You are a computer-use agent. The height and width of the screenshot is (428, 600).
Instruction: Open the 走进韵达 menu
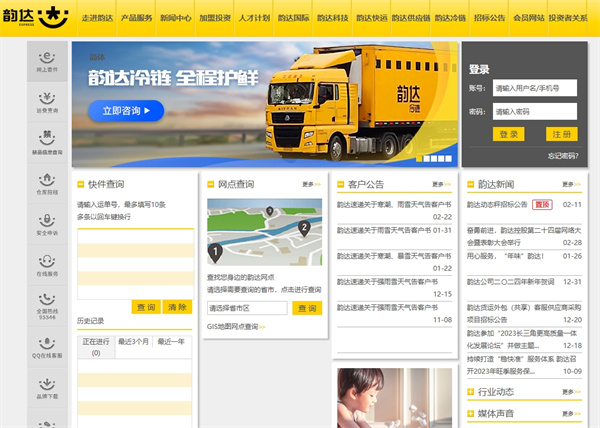point(97,18)
